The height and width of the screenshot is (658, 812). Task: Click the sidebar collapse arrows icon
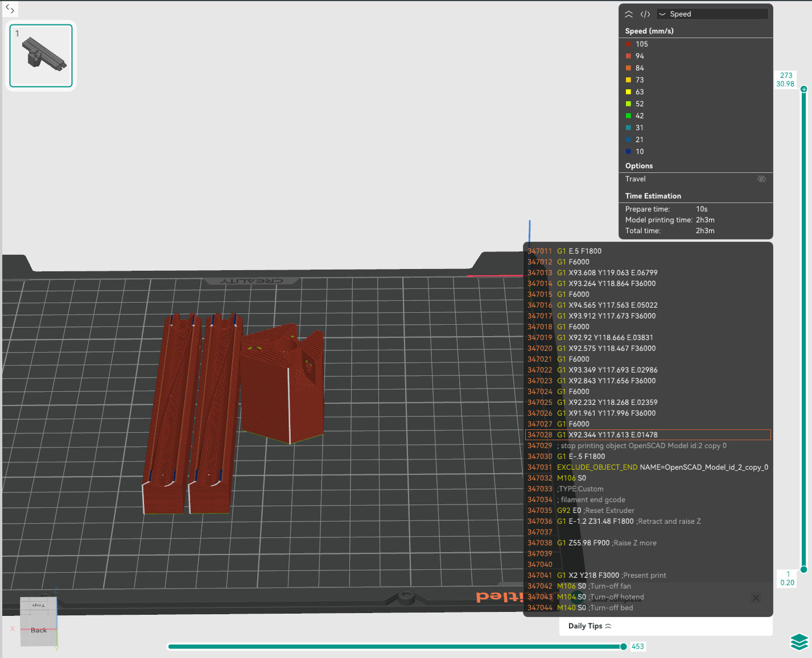pyautogui.click(x=10, y=9)
